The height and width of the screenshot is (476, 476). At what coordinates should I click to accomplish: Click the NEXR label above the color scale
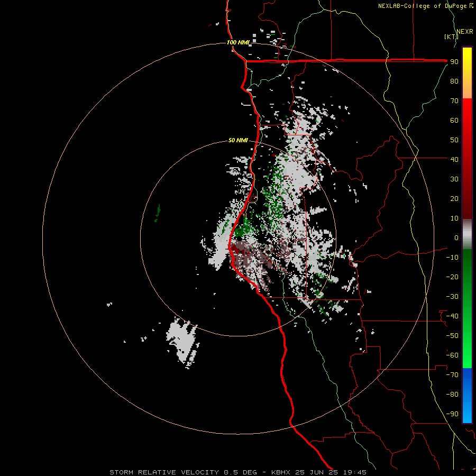coord(465,32)
